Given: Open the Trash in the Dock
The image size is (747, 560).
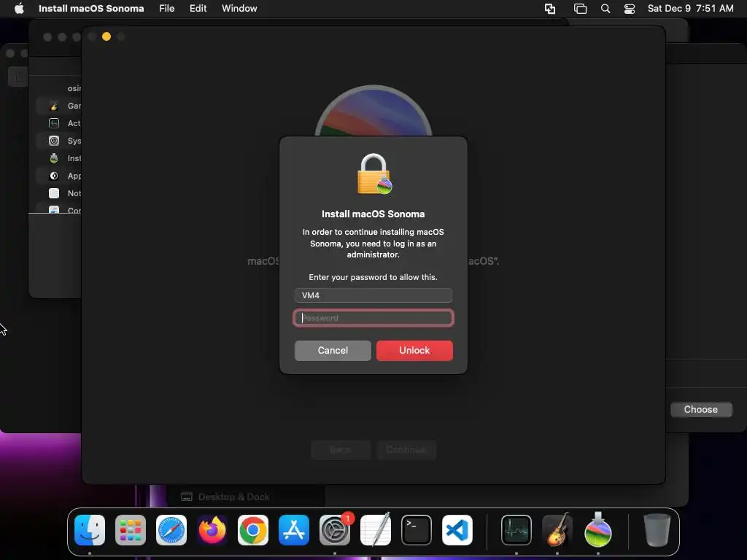Looking at the screenshot, I should (657, 530).
